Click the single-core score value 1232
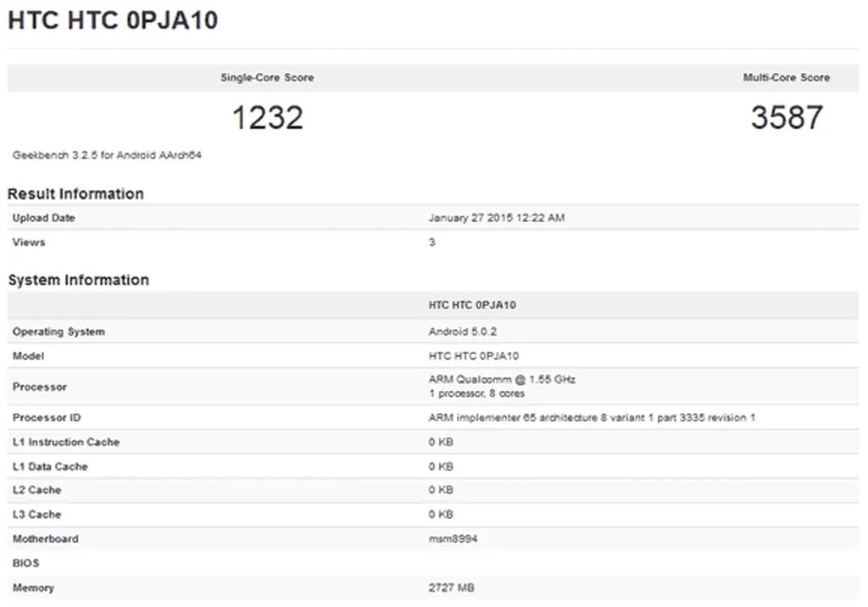The height and width of the screenshot is (607, 868). (267, 118)
